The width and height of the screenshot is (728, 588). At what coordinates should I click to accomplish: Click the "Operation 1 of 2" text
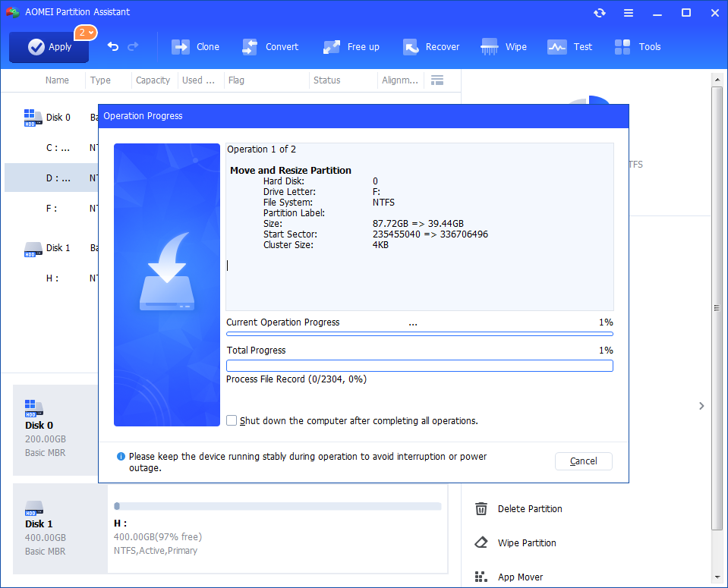261,149
